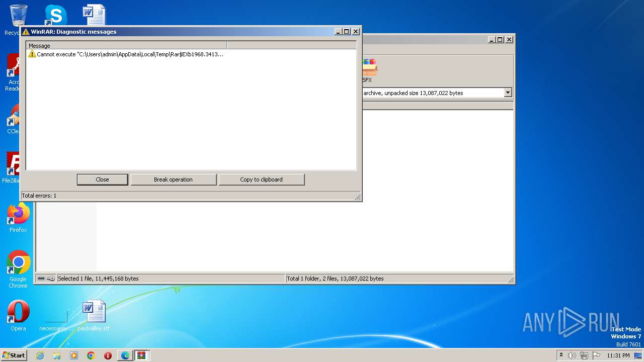Click the Message column header
This screenshot has height=362, width=644.
click(x=126, y=45)
